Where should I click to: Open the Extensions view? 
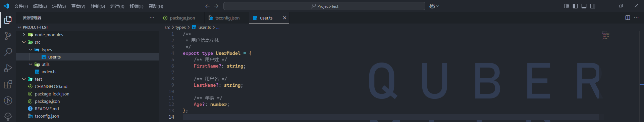(x=8, y=84)
